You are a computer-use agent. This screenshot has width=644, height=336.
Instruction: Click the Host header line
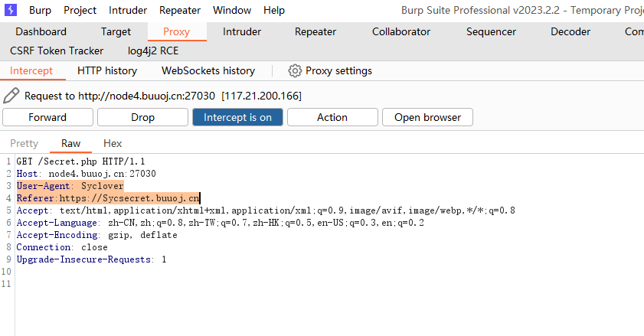tap(87, 174)
